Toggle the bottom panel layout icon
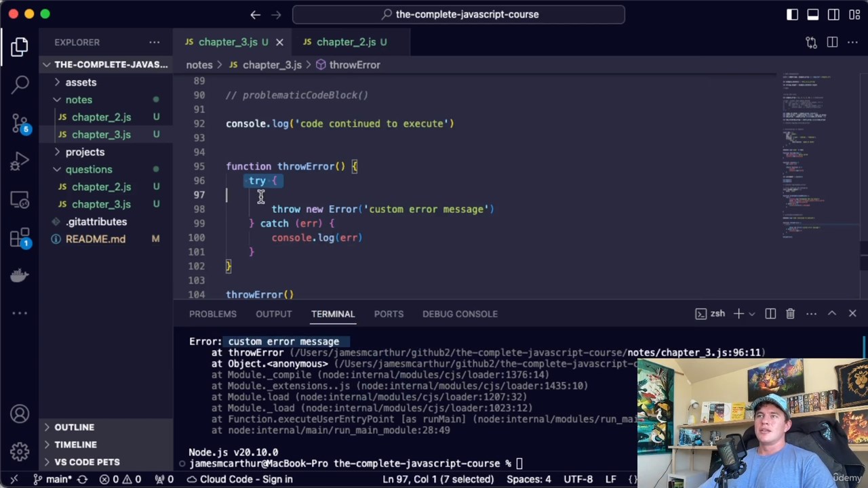 tap(812, 14)
